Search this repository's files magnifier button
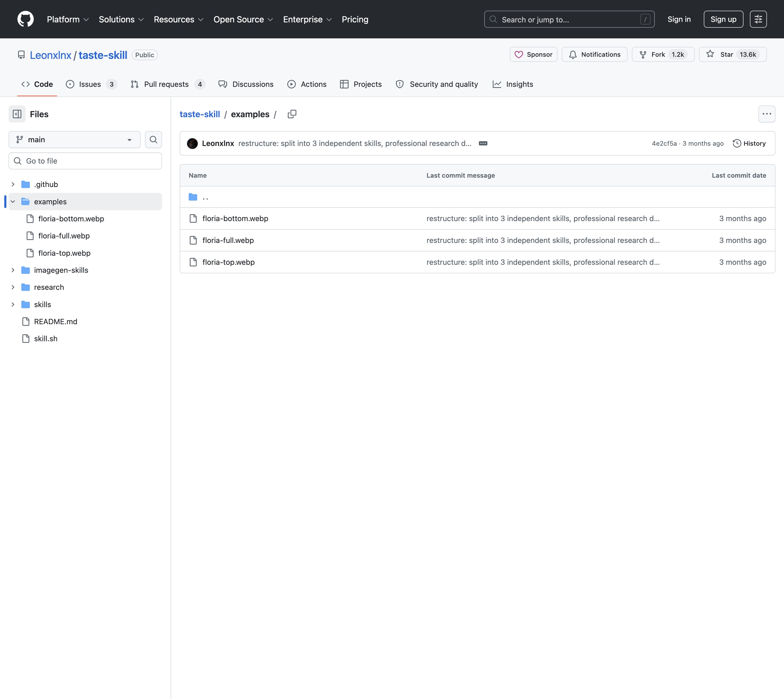784x699 pixels. coord(153,139)
